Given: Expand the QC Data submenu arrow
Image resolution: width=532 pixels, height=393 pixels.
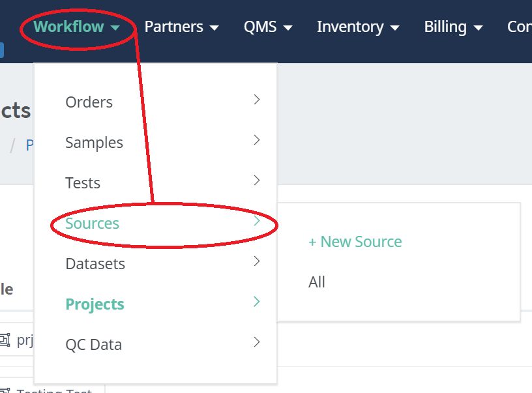Looking at the screenshot, I should tap(257, 342).
